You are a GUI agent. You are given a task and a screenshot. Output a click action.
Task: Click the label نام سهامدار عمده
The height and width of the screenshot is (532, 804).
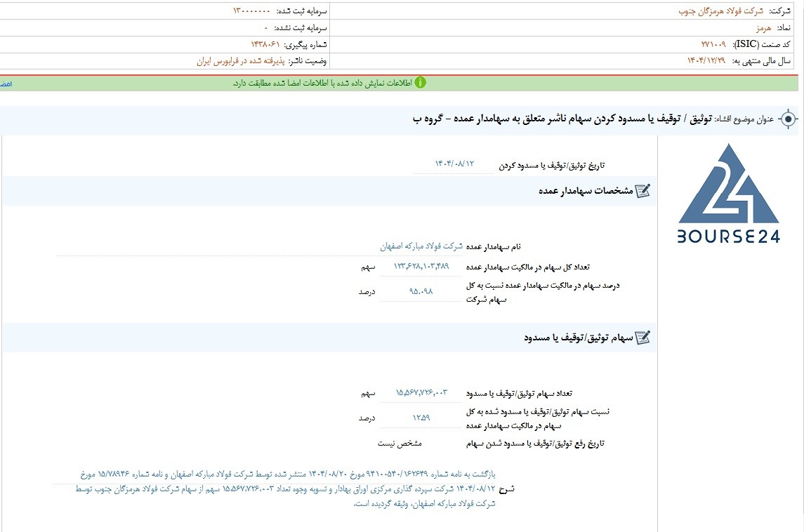[493, 246]
